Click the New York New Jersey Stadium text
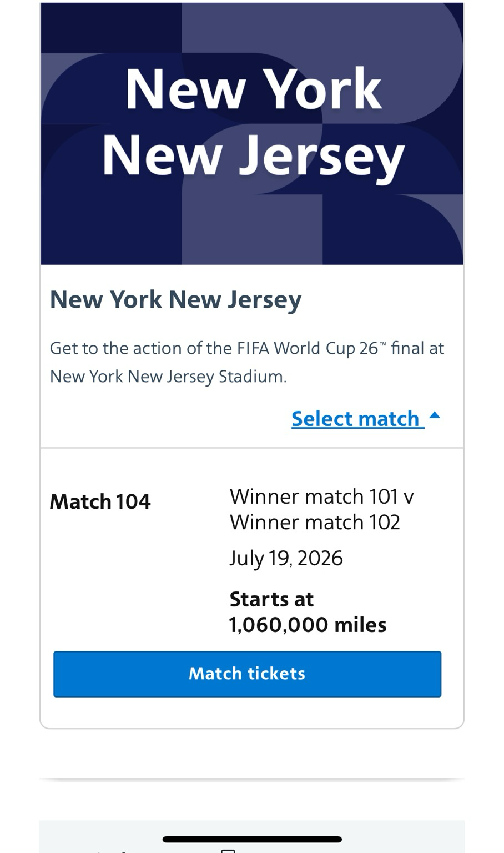504x853 pixels. click(167, 377)
